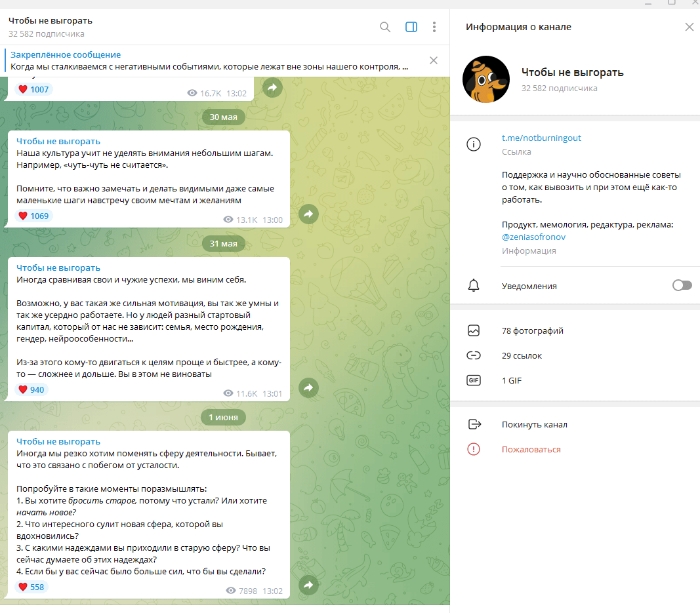Open search in the channel

point(385,27)
